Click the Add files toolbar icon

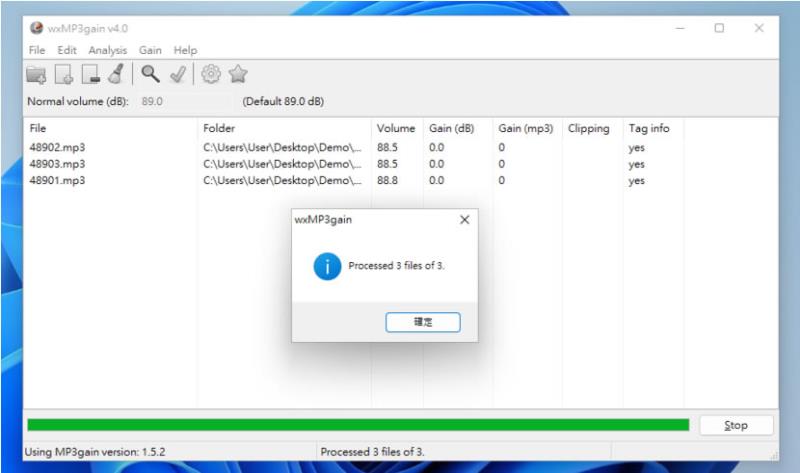[x=64, y=74]
